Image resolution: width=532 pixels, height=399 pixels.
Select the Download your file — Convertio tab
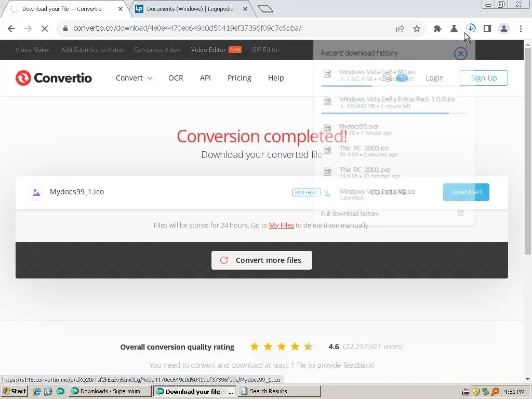(x=62, y=9)
